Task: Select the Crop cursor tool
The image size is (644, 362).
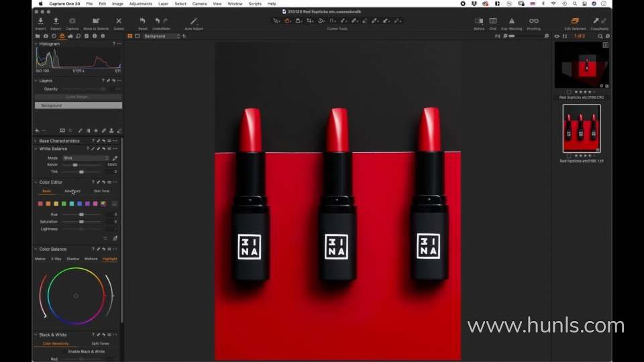Action: [x=310, y=21]
